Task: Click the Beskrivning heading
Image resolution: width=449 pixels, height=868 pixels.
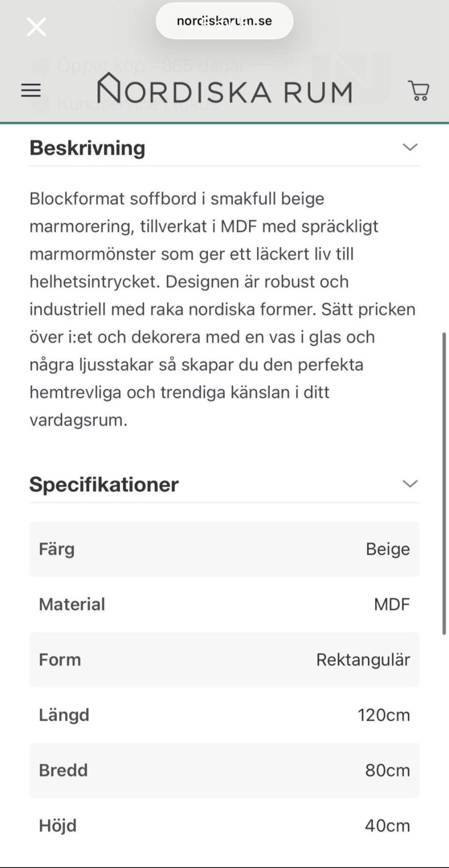Action: click(x=87, y=148)
